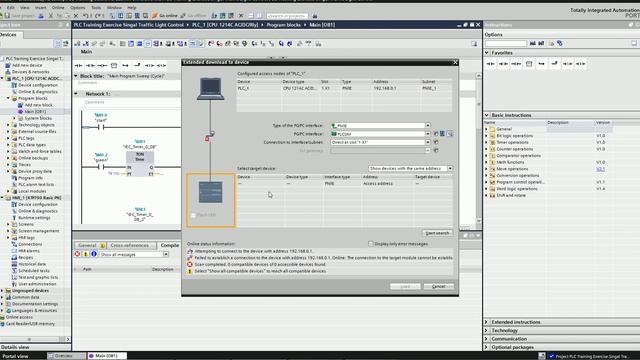
Task: Click the Load button in download dialog
Action: tap(405, 287)
